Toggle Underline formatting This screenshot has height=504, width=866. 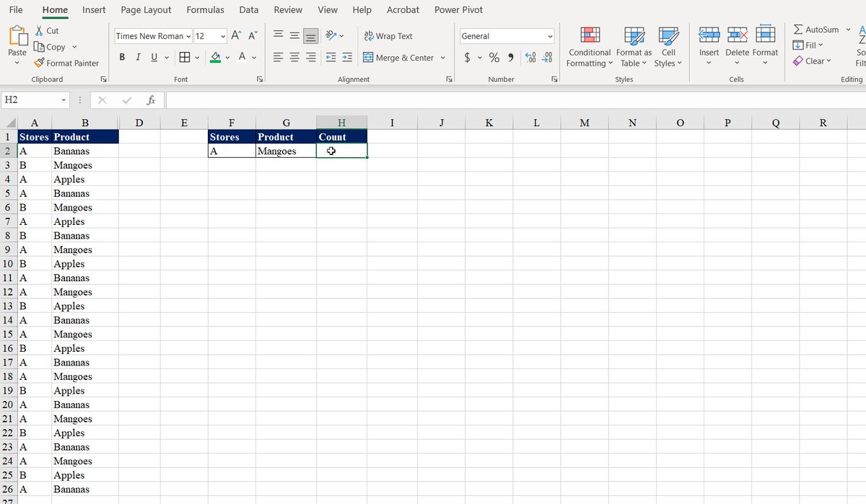pyautogui.click(x=154, y=57)
